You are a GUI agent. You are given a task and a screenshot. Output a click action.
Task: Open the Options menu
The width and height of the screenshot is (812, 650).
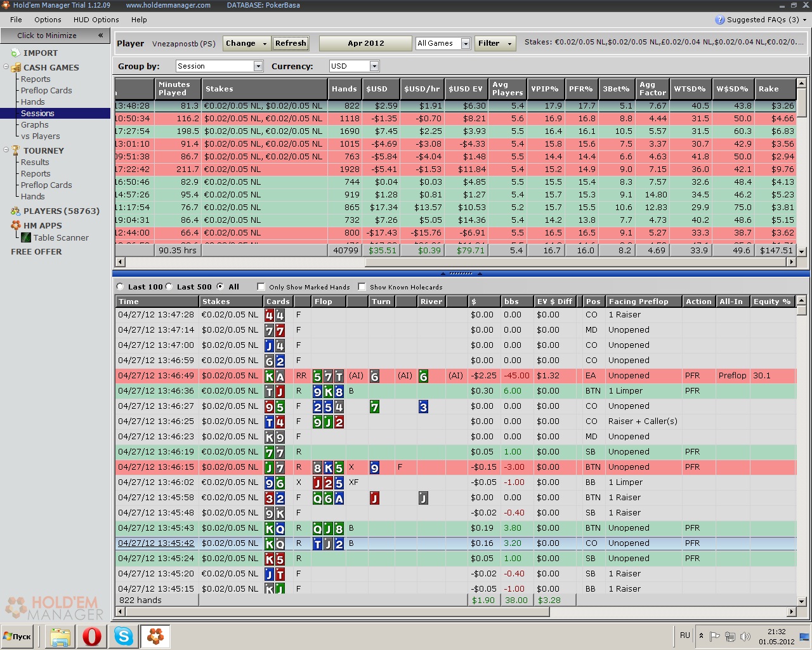pyautogui.click(x=48, y=20)
